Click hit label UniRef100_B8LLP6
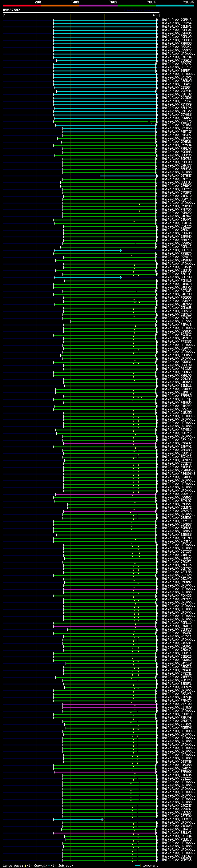This screenshot has height=868, width=197. tap(176, 108)
